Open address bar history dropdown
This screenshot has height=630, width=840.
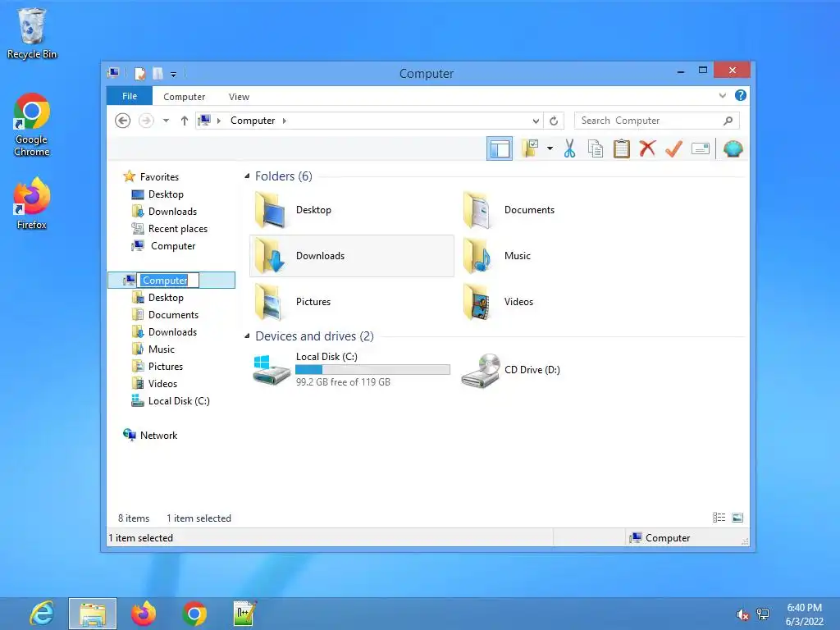(536, 121)
